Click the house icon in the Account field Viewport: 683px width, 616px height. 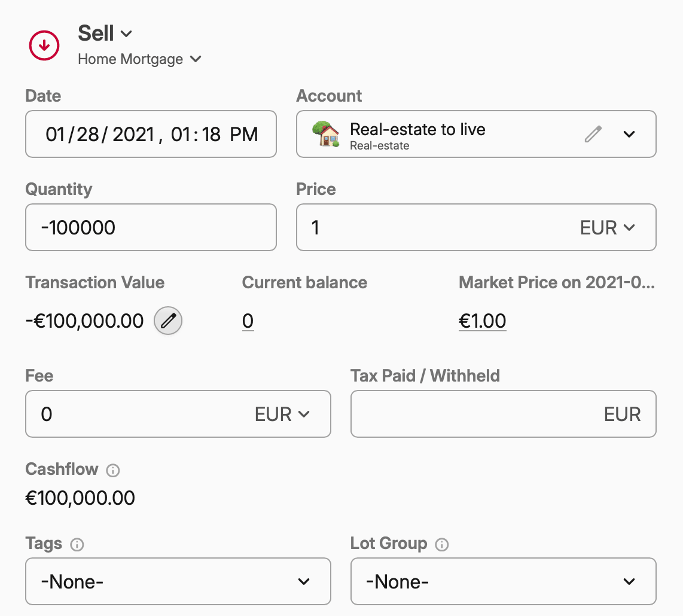click(x=324, y=134)
